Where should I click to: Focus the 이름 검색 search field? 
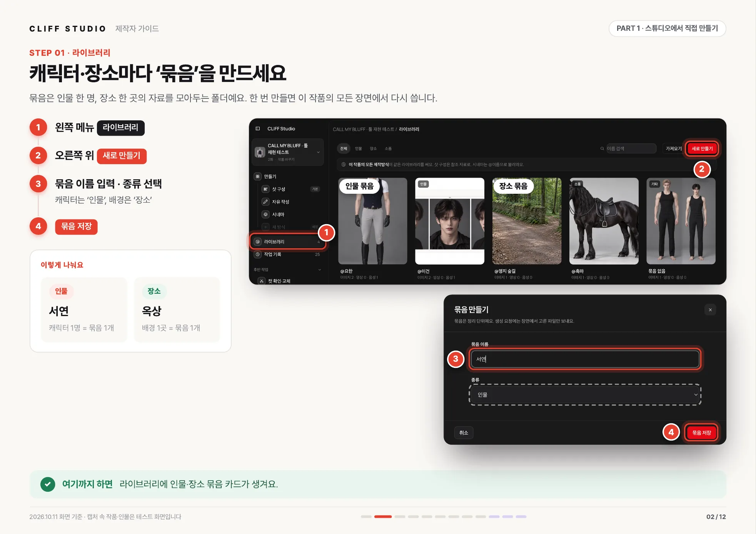(631, 148)
